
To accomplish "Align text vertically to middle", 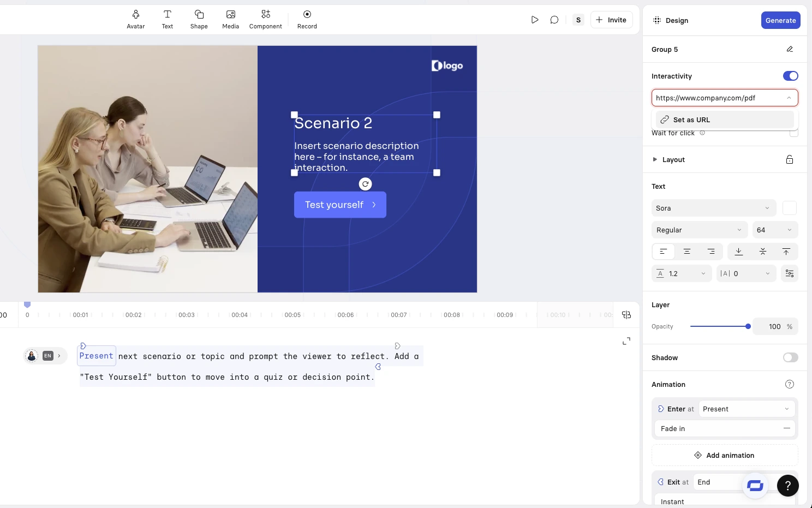I will 763,252.
